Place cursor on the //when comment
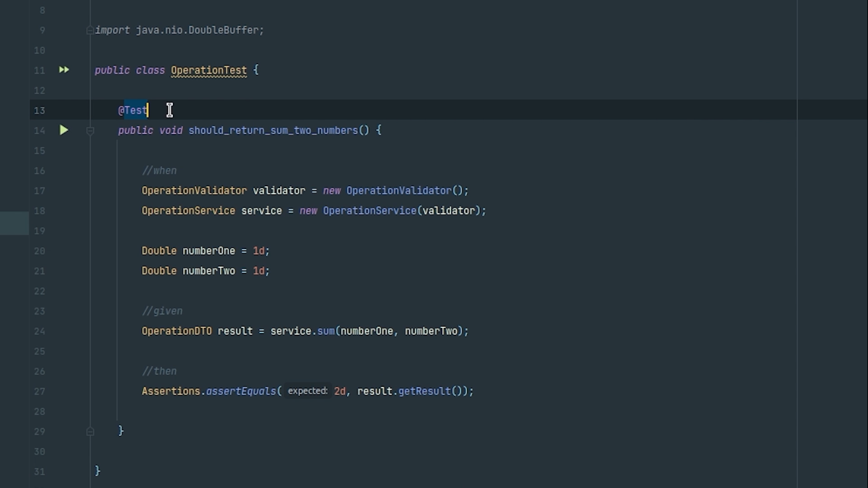The width and height of the screenshot is (868, 488). [x=159, y=170]
